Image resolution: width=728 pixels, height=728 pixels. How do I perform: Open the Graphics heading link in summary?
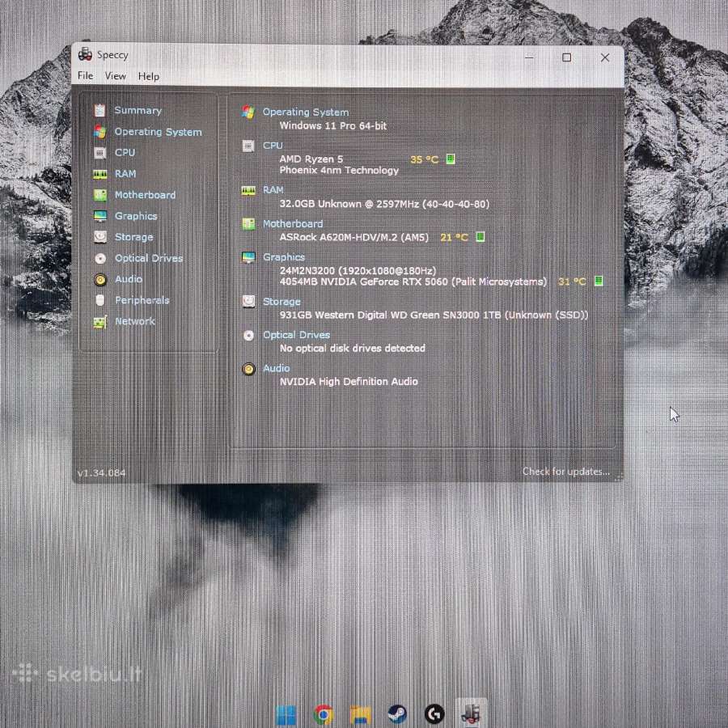(284, 257)
